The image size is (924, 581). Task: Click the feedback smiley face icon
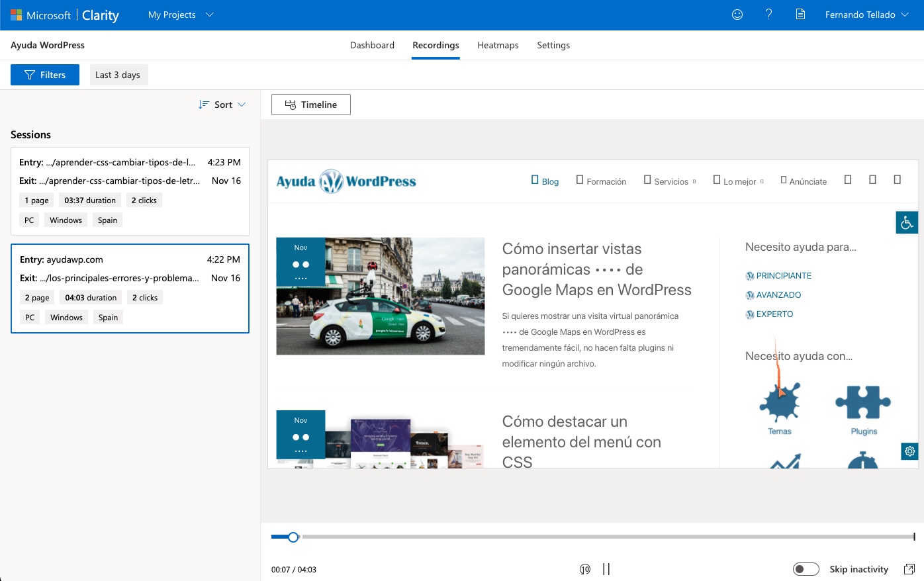pyautogui.click(x=737, y=15)
